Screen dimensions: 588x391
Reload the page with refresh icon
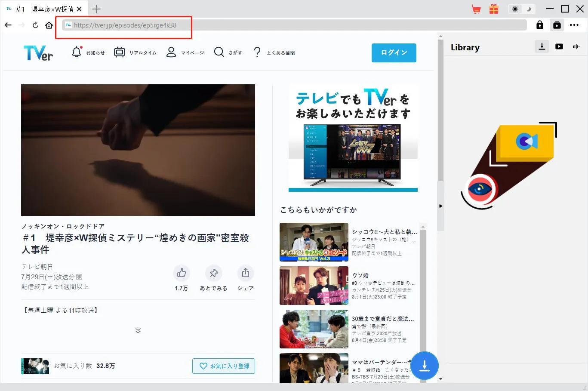(x=35, y=25)
